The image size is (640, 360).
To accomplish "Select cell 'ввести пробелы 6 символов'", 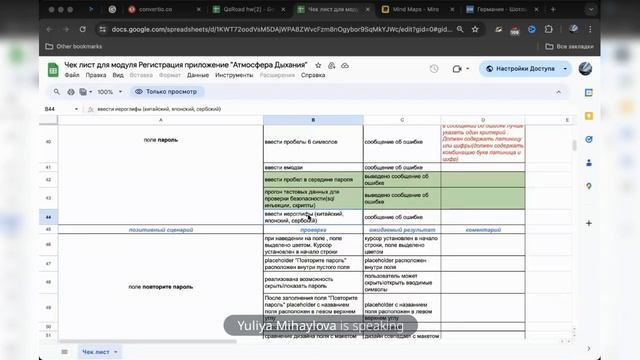I will [313, 142].
